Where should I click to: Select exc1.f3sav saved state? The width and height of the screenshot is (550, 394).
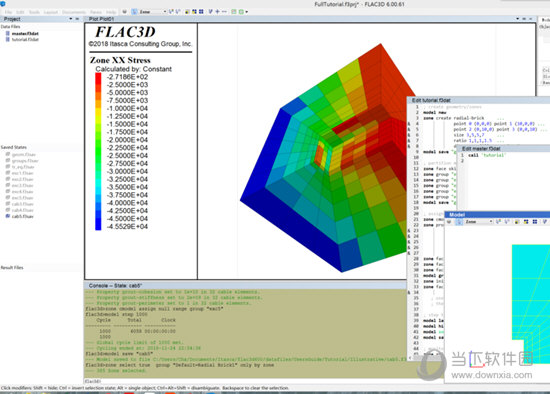click(x=22, y=173)
